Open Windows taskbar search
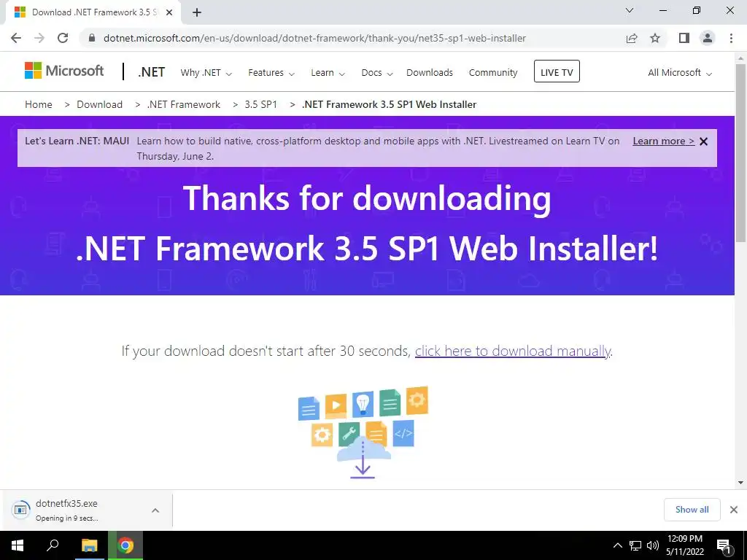 (x=53, y=545)
